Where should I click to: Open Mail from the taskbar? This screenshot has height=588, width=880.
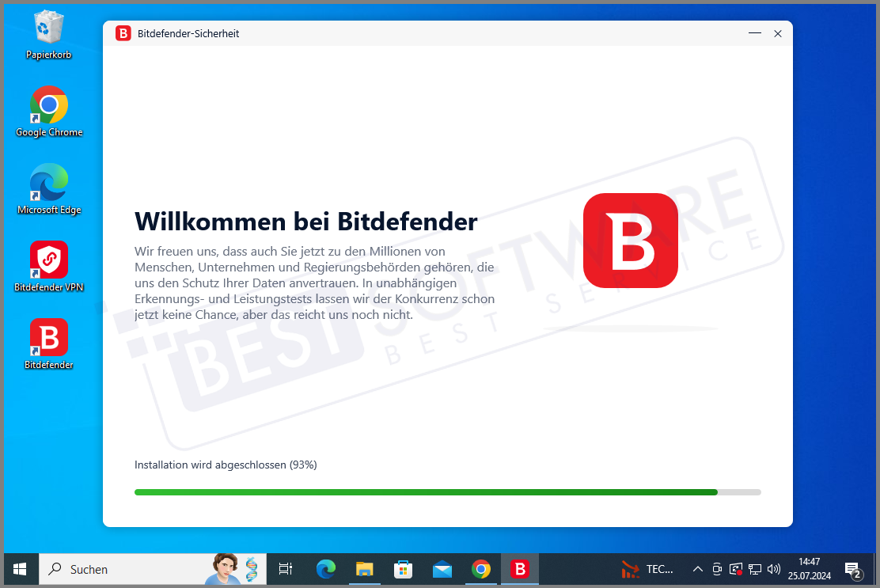coord(442,569)
